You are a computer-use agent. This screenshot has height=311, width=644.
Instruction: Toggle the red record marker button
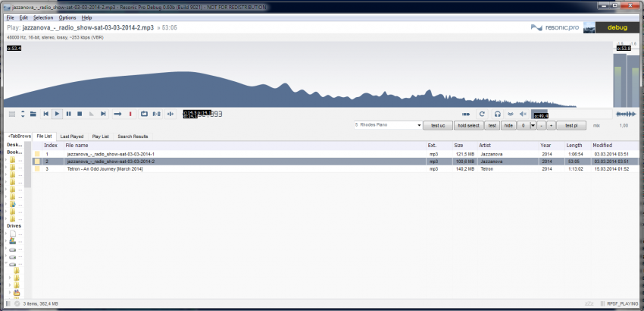coord(130,114)
